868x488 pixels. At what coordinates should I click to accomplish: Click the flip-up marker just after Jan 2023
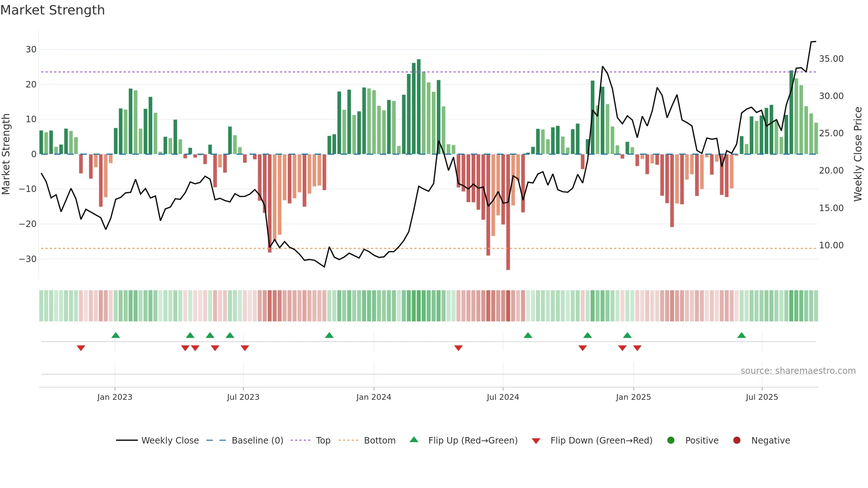tap(116, 335)
